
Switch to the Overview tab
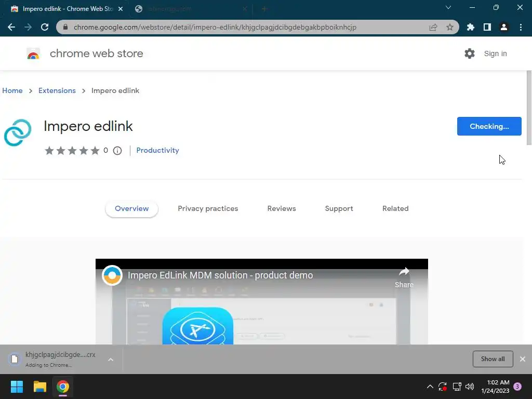click(131, 209)
